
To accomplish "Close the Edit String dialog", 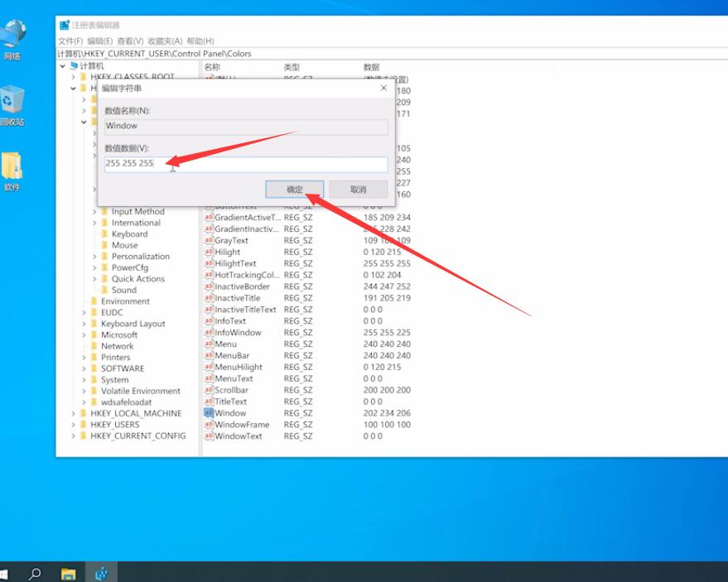I will point(383,88).
